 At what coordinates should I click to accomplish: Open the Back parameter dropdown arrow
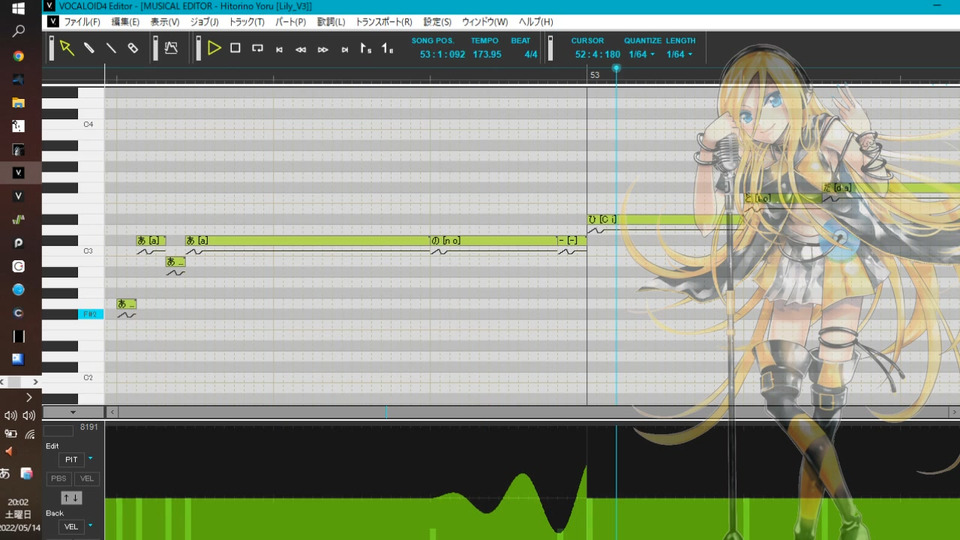point(91,526)
